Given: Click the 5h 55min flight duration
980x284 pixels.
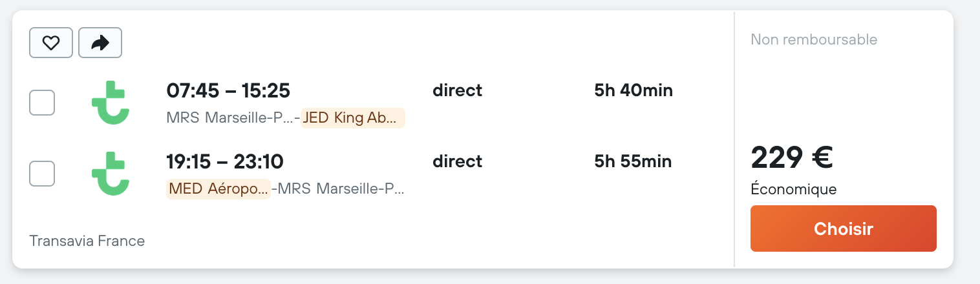Looking at the screenshot, I should (x=633, y=161).
